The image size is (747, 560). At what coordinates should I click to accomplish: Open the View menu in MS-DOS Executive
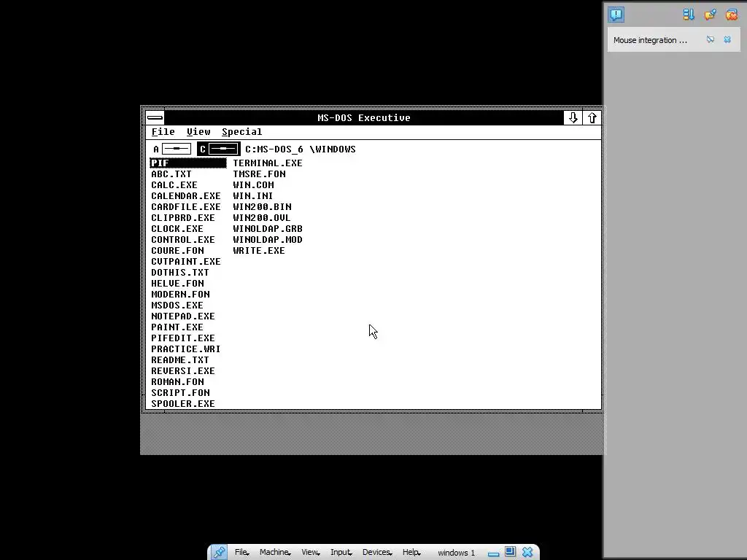coord(198,132)
